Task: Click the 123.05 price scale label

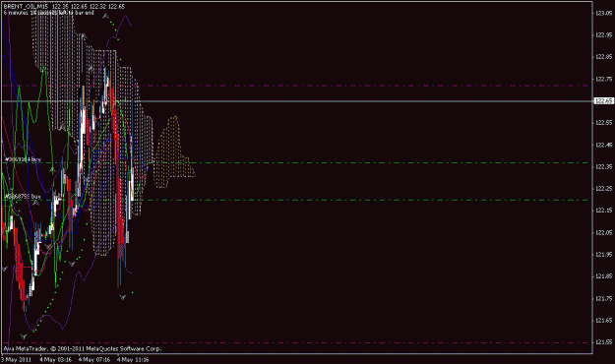Action: pos(604,13)
